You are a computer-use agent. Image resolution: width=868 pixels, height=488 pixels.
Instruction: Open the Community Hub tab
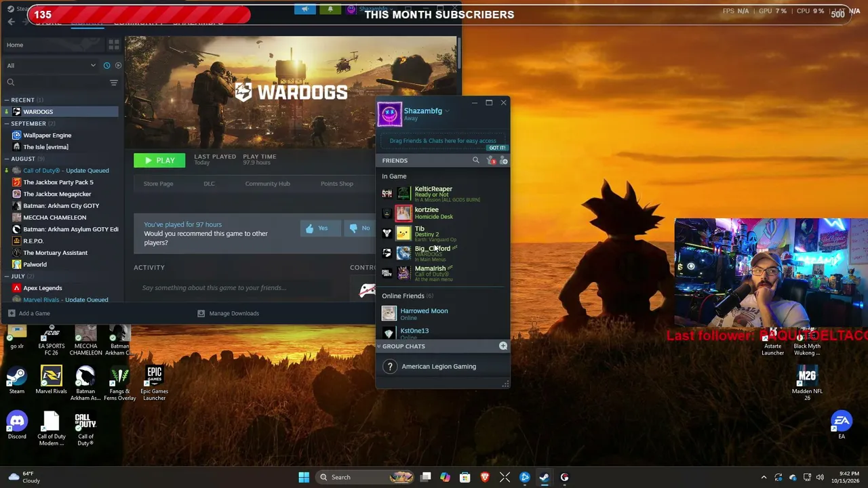pos(267,184)
